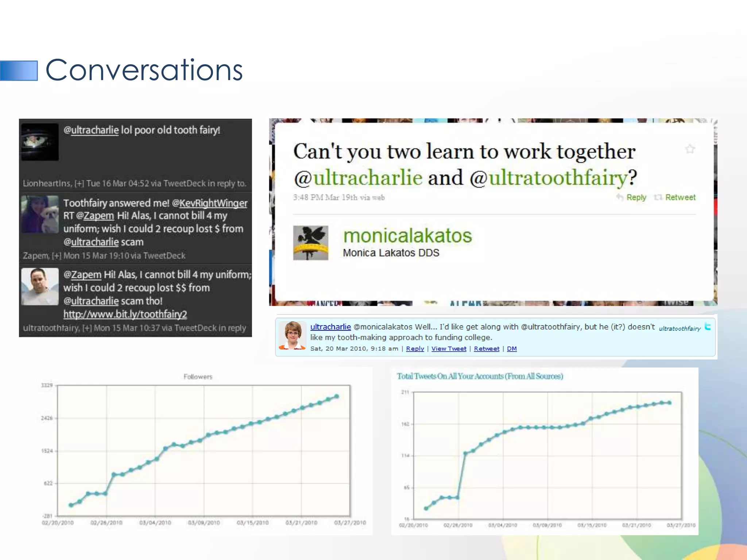Click the DM link under ultracharlie's tweet

pyautogui.click(x=511, y=349)
